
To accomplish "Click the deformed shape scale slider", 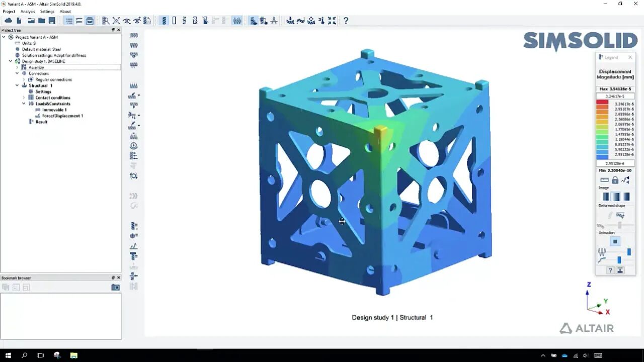I will 619,226.
